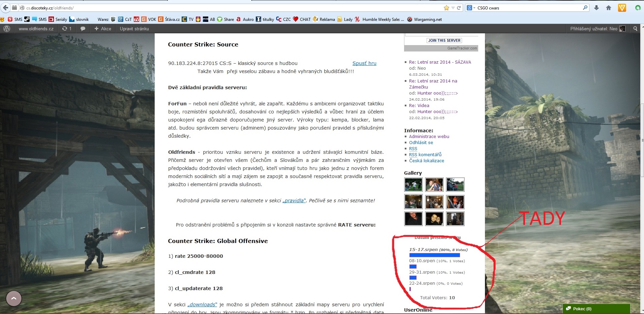Click the Total Voters: 10 poll text
Screen dimensions: 644x314
point(437,298)
